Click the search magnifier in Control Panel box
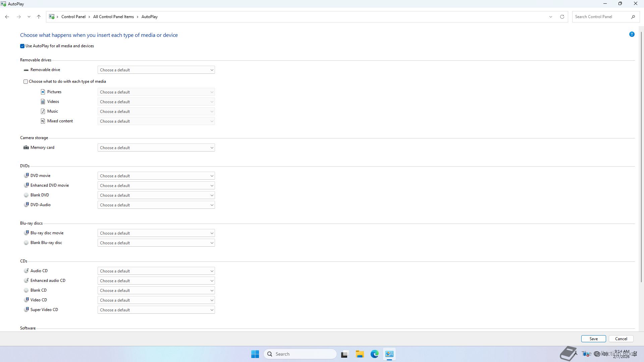This screenshot has width=644, height=362. 633,17
